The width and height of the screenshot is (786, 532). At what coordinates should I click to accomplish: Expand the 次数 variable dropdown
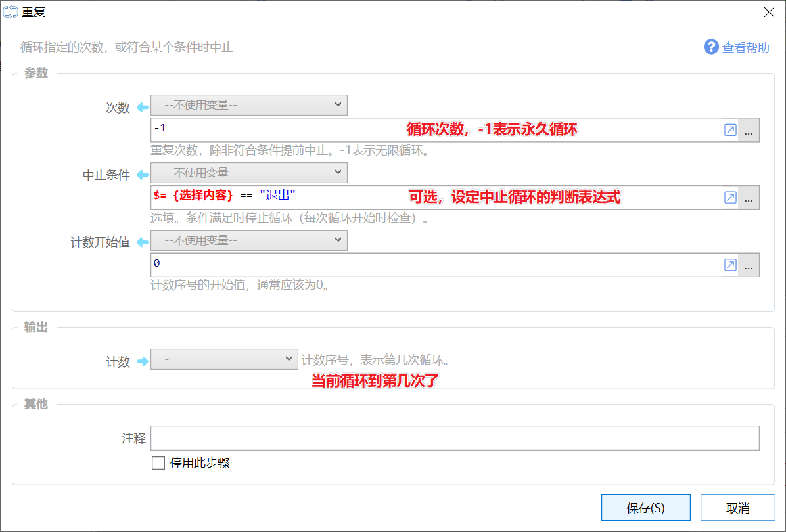[249, 105]
